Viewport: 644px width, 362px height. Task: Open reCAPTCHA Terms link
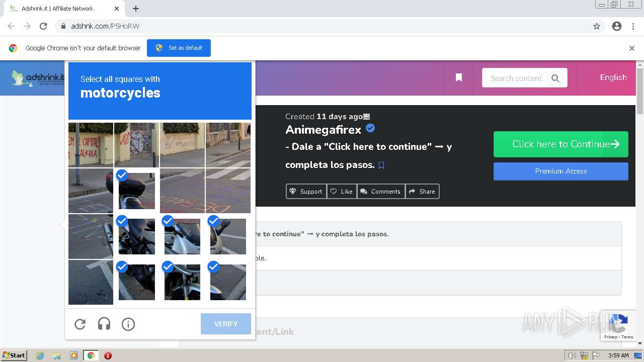click(627, 337)
